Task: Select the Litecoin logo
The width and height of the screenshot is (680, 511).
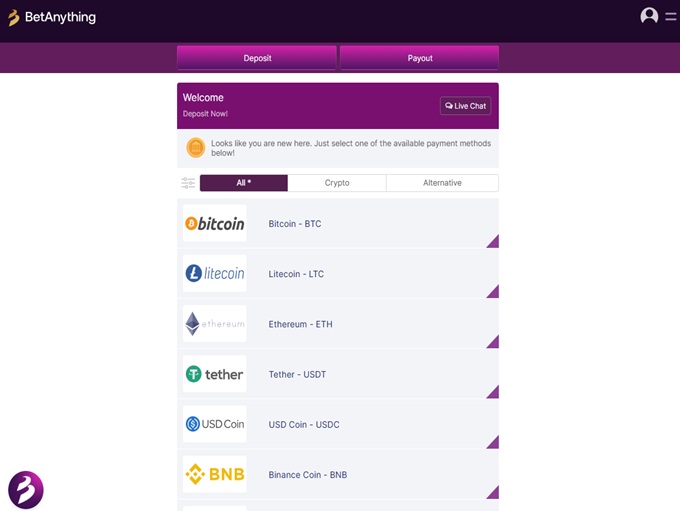Action: 214,274
